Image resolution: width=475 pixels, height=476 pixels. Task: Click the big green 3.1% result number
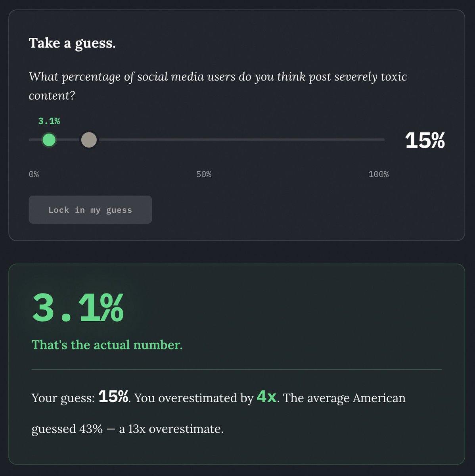78,308
